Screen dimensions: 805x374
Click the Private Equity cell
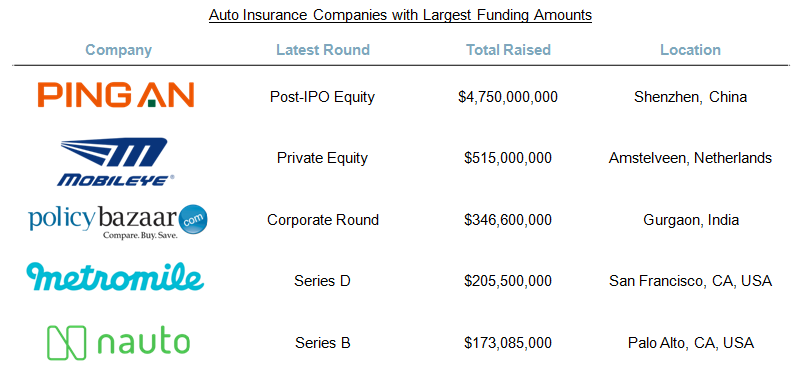(x=322, y=158)
